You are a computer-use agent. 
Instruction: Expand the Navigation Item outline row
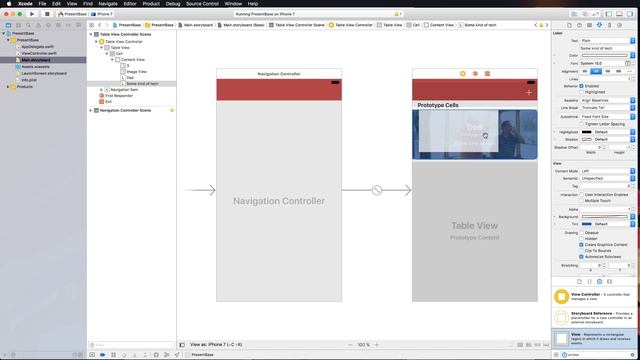(101, 89)
